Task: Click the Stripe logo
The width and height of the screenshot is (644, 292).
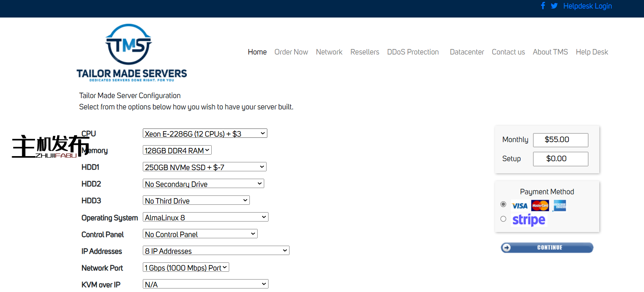Action: tap(529, 220)
